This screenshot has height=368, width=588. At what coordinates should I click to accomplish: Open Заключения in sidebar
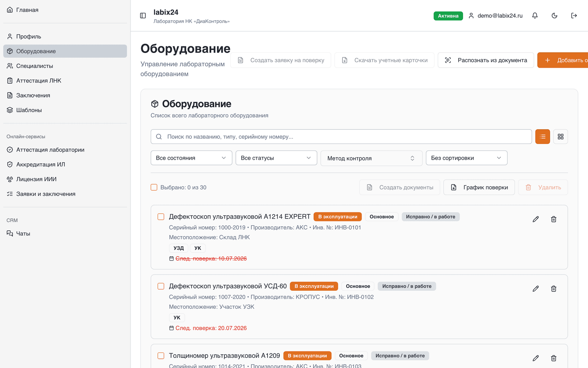pyautogui.click(x=65, y=95)
